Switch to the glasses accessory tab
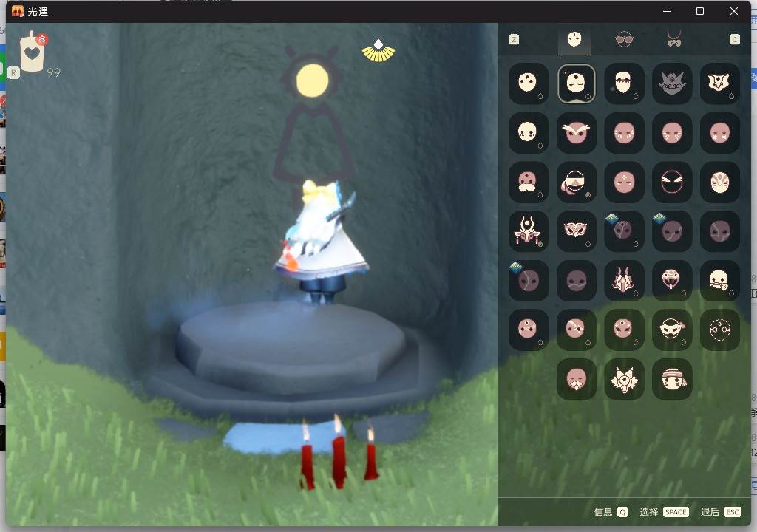Screen dimensions: 757x532 624,40
